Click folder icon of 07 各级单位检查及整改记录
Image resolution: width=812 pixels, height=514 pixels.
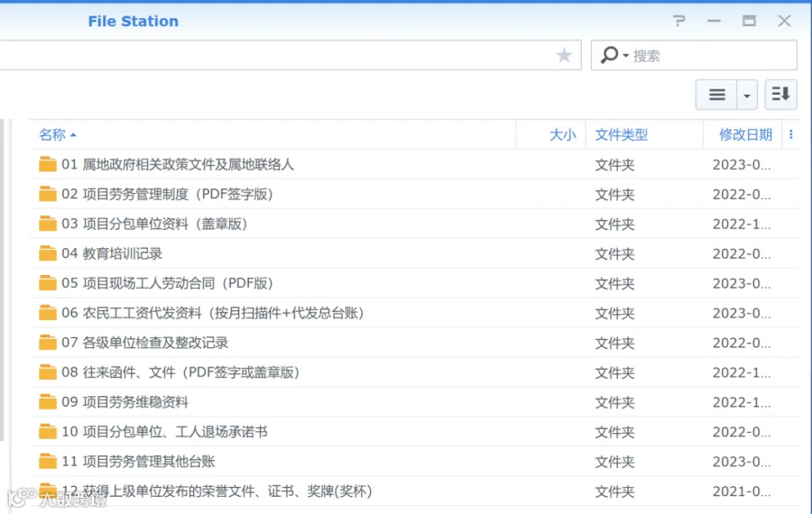click(x=48, y=342)
